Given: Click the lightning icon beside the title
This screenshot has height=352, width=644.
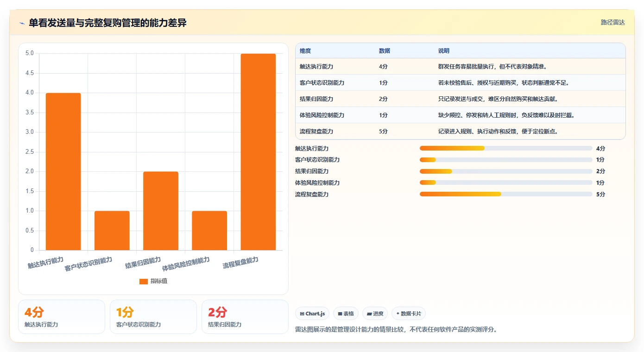Looking at the screenshot, I should point(22,23).
